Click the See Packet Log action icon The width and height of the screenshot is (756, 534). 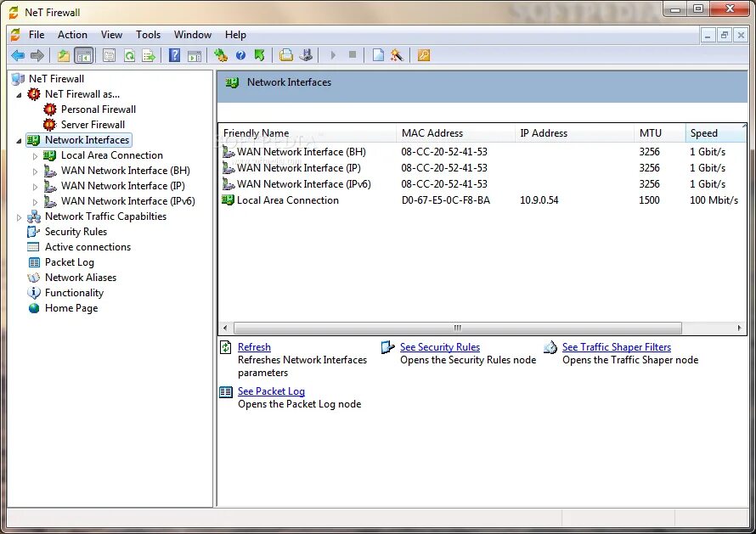226,391
